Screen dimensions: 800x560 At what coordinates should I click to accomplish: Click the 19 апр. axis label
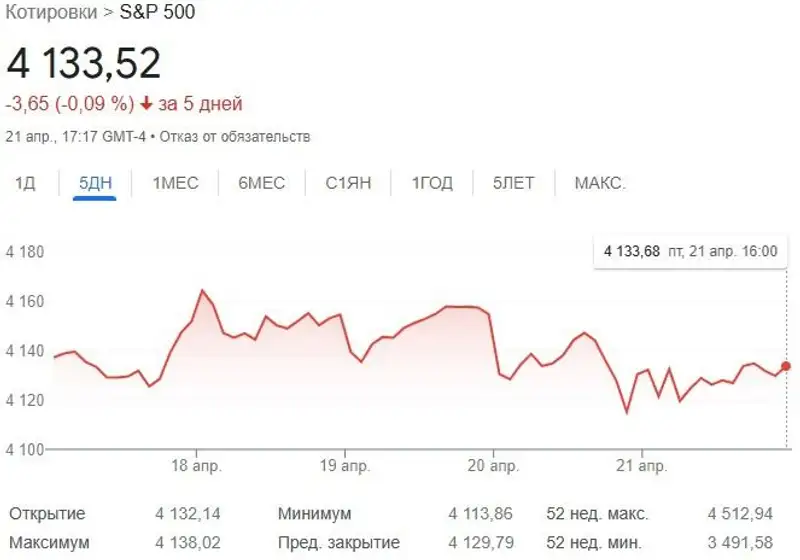tap(345, 466)
